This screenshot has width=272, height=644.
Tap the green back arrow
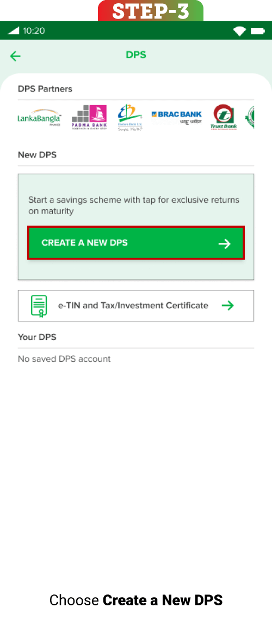15,56
